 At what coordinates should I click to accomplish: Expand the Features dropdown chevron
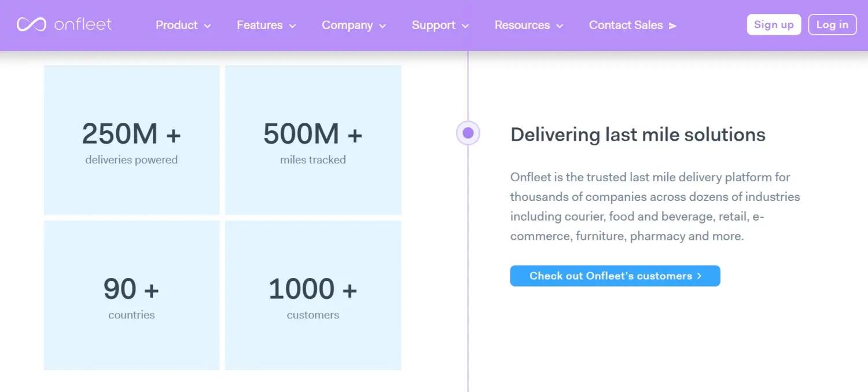[292, 26]
